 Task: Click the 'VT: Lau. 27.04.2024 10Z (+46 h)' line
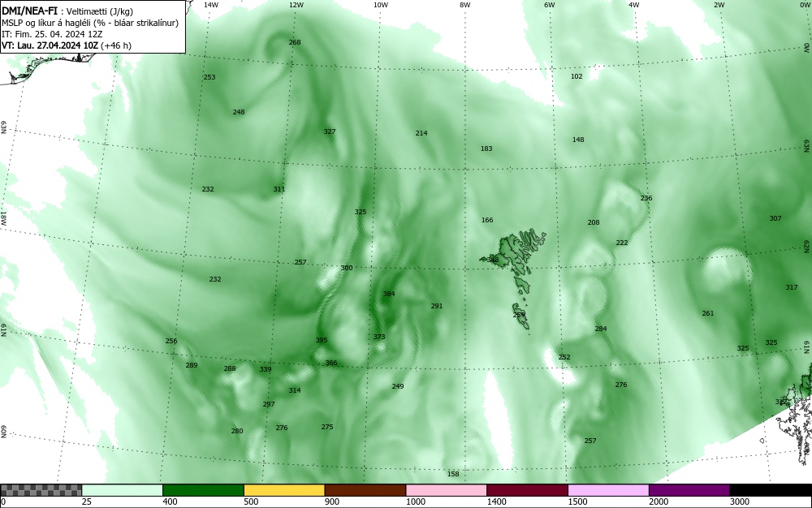pyautogui.click(x=67, y=45)
